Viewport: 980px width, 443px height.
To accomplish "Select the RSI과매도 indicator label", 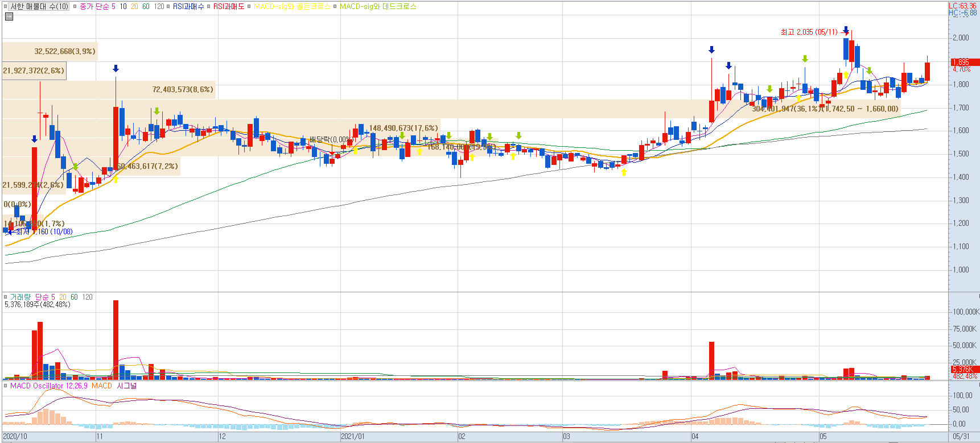I will [229, 6].
